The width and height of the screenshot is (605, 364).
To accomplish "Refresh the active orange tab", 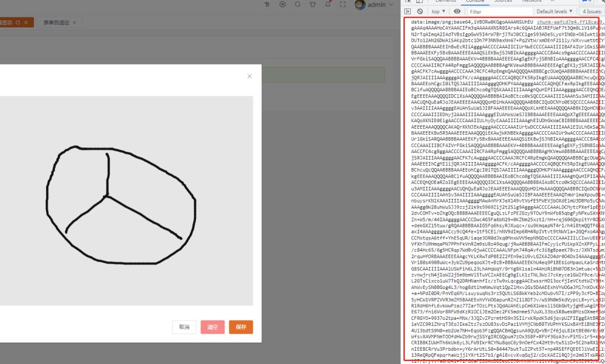I will [18, 22].
